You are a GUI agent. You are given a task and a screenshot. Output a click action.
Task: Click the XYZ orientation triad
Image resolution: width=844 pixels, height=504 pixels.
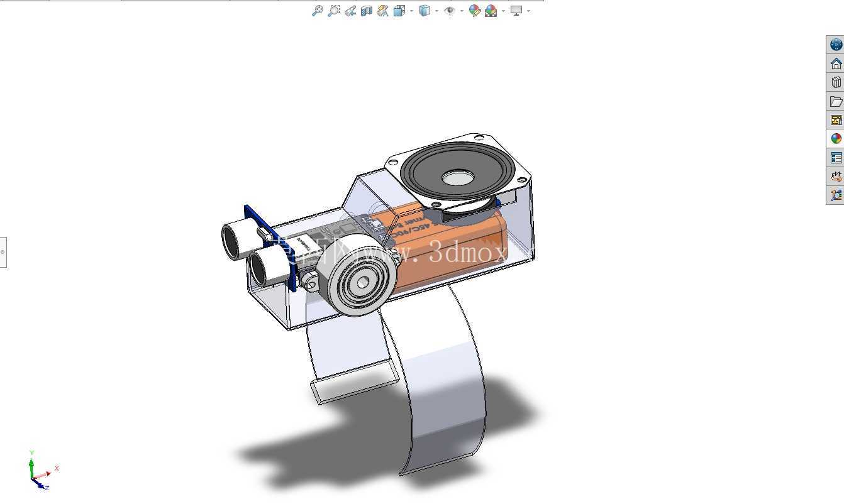coord(43,471)
